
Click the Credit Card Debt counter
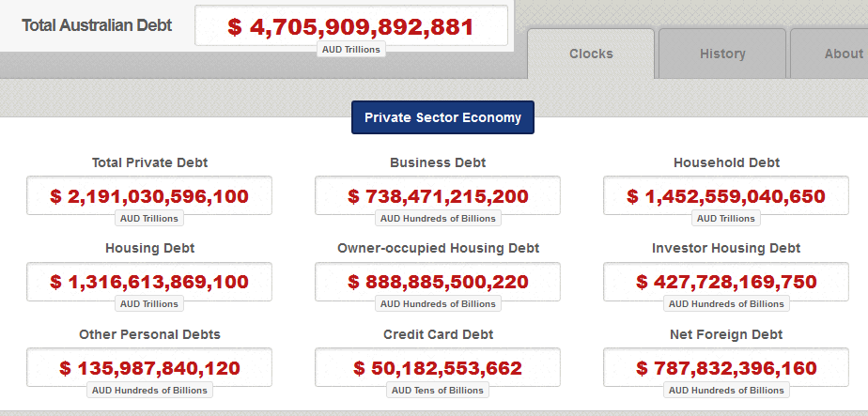[438, 368]
